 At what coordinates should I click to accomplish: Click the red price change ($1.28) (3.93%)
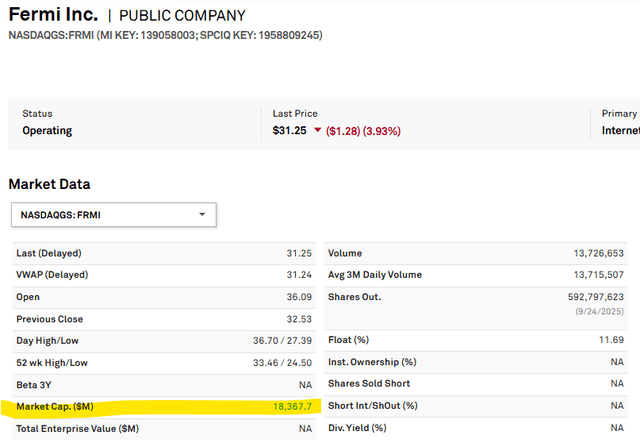369,131
